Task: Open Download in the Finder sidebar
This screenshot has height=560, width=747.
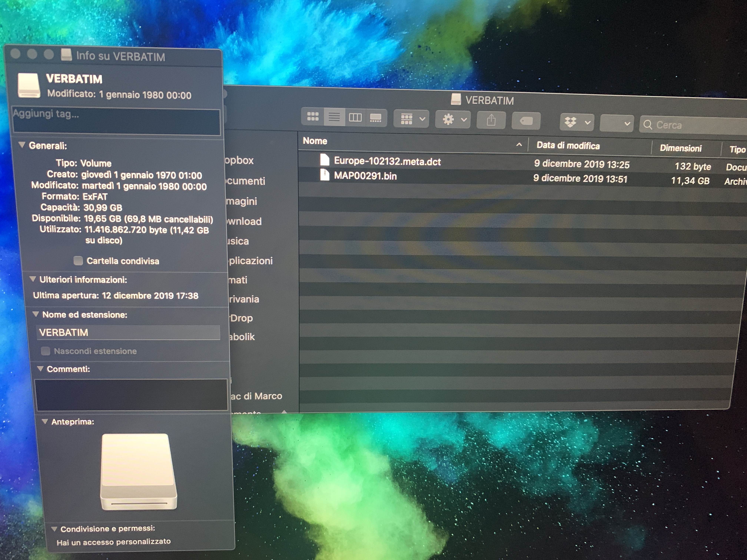Action: pos(244,221)
